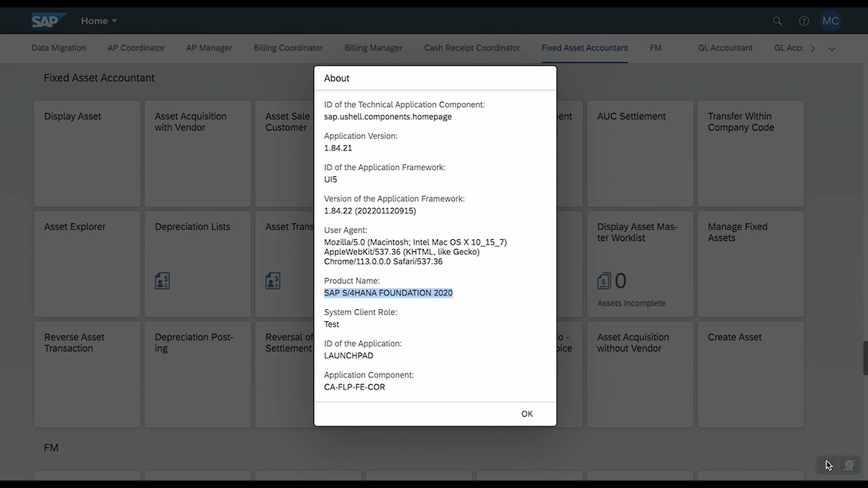Click the SAP logo
Screen dimensions: 868x488
[x=50, y=21]
